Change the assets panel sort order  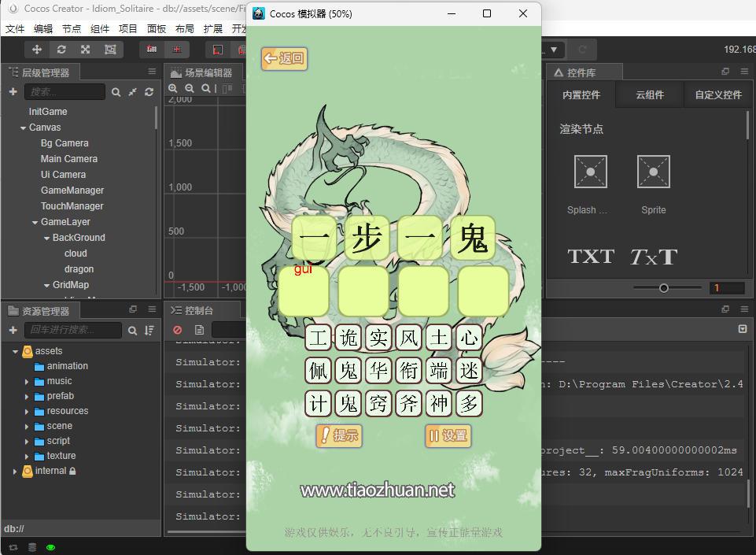pos(149,331)
